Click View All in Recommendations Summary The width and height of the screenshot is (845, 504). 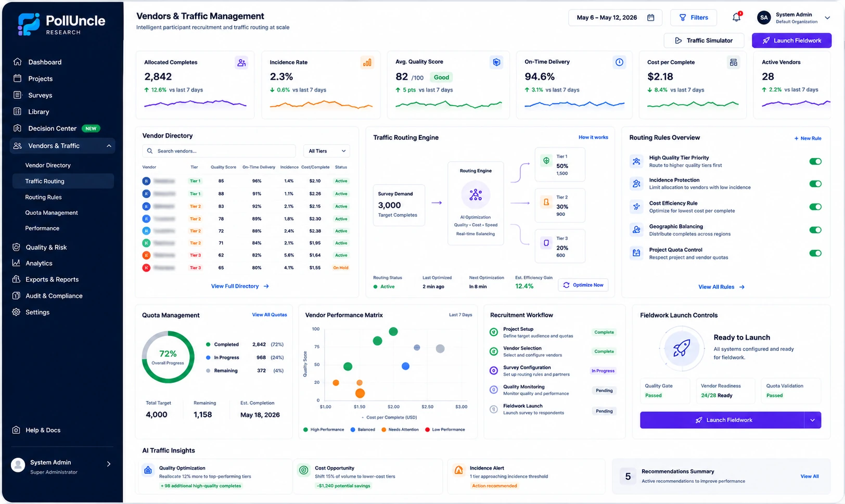[x=809, y=476]
